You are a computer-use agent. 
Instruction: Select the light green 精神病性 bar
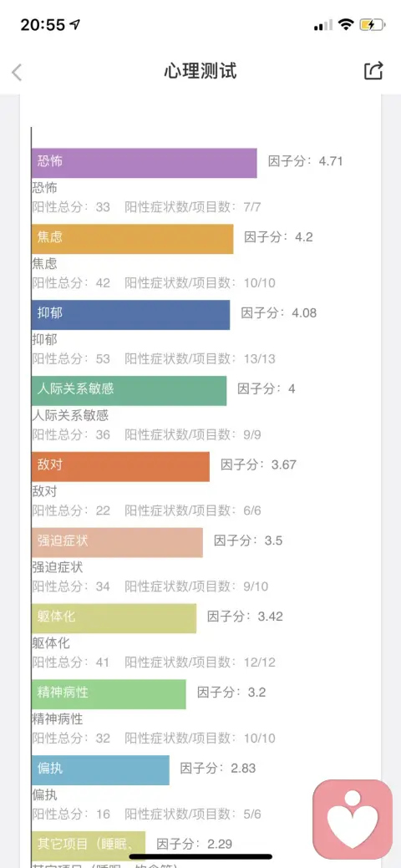coord(109,693)
